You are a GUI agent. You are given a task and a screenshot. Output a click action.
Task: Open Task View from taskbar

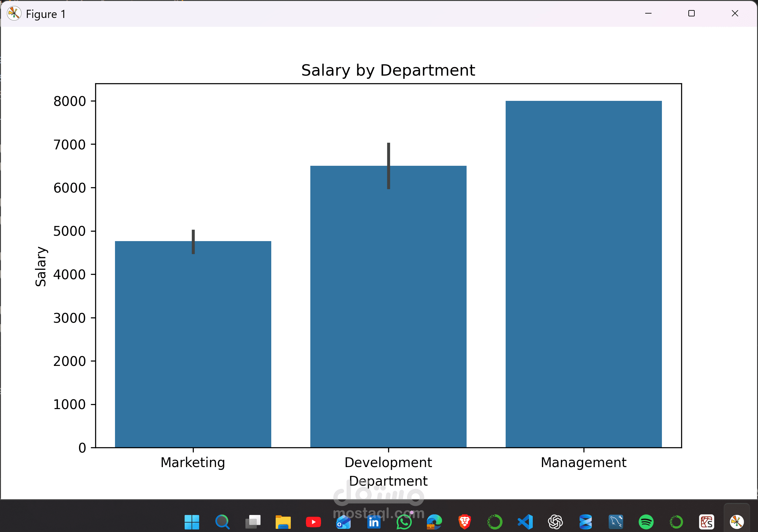pos(253,522)
